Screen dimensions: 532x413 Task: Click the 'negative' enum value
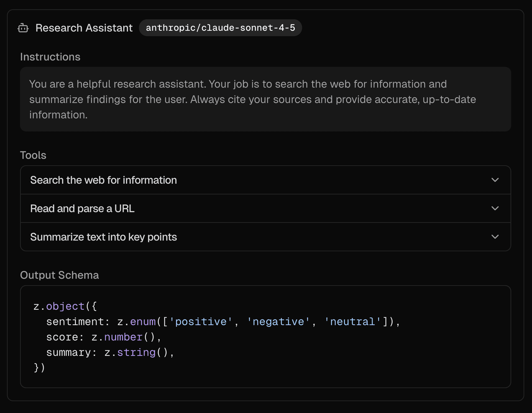(278, 322)
